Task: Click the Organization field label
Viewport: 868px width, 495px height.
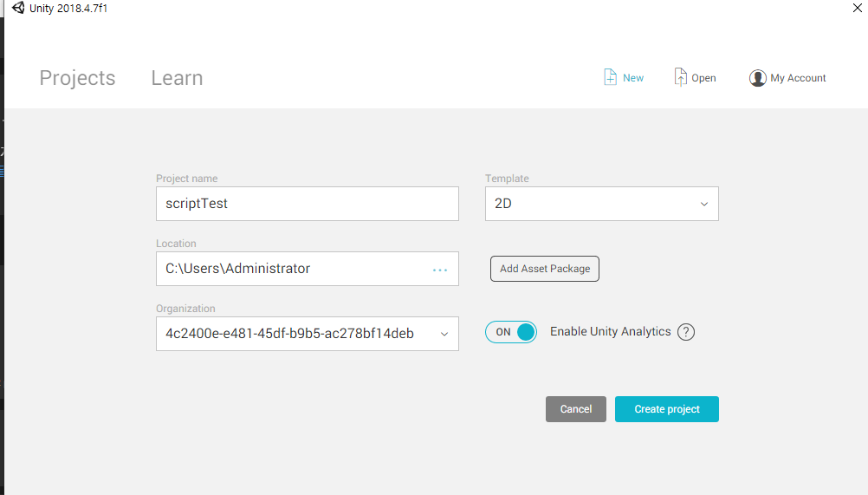Action: tap(185, 309)
